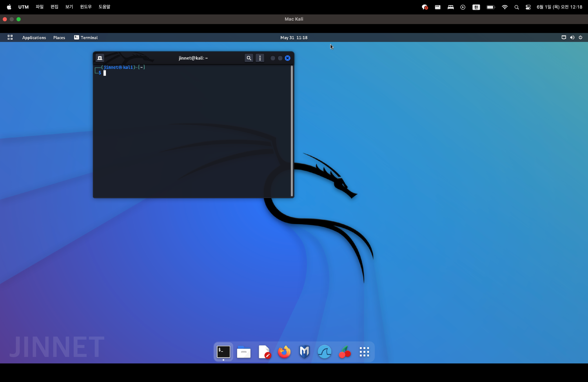This screenshot has width=588, height=382.
Task: Open new tab in terminal window
Action: pos(100,58)
